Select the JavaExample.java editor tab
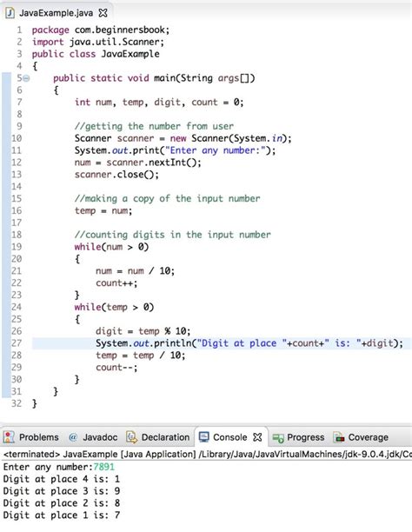The height and width of the screenshot is (532, 412). 56,13
